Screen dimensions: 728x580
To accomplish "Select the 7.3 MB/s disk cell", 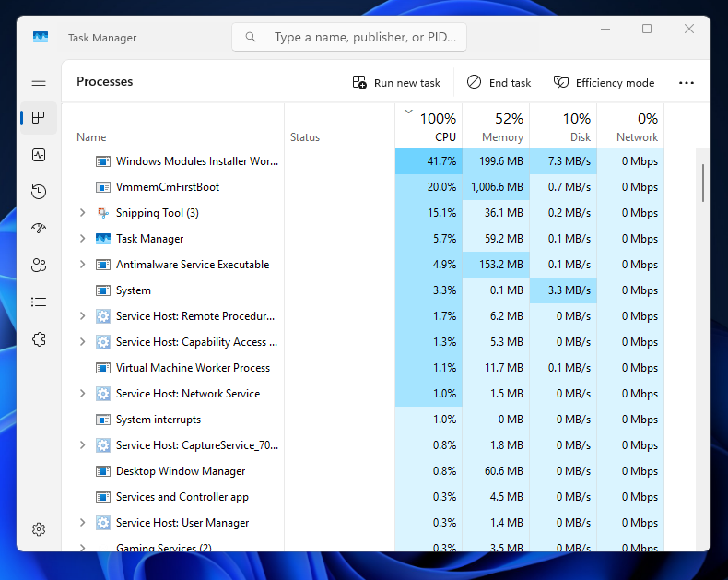I will click(x=563, y=161).
